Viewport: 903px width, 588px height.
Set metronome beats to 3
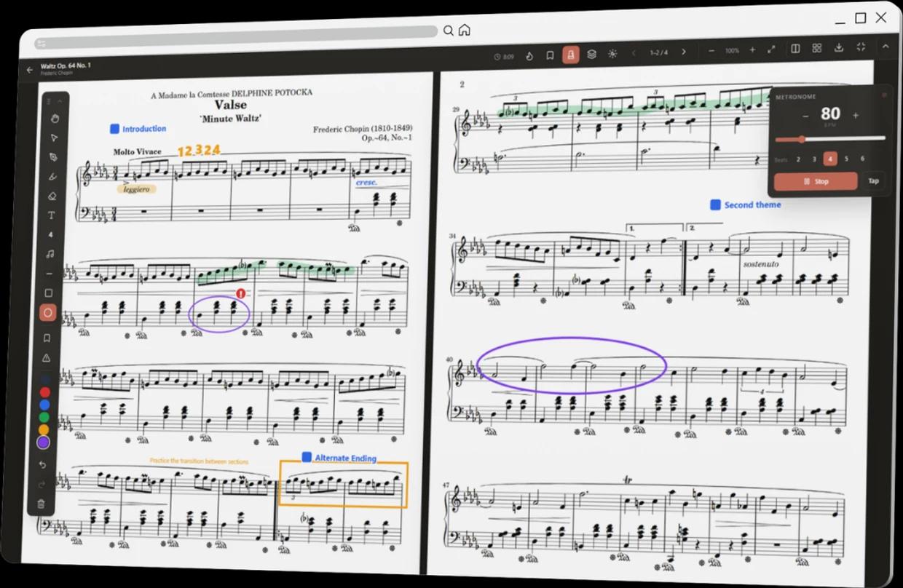coord(814,159)
